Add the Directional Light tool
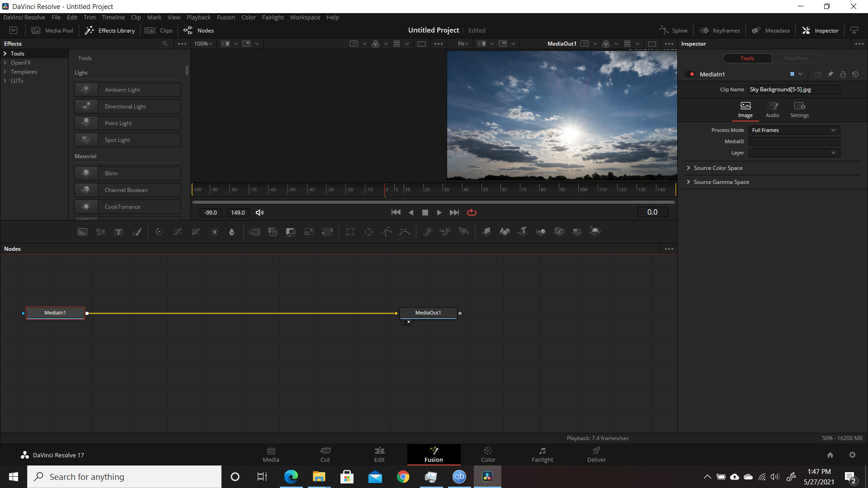 click(x=127, y=107)
